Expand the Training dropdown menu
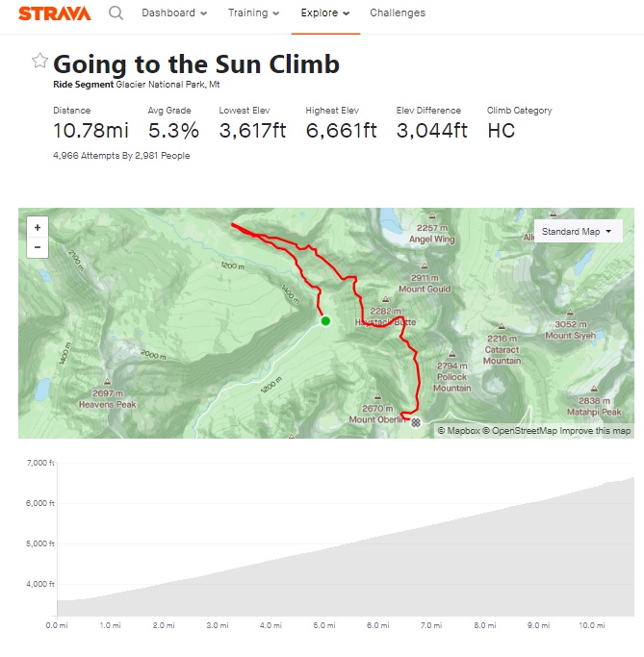Screen dimensions: 644x657 click(x=254, y=13)
